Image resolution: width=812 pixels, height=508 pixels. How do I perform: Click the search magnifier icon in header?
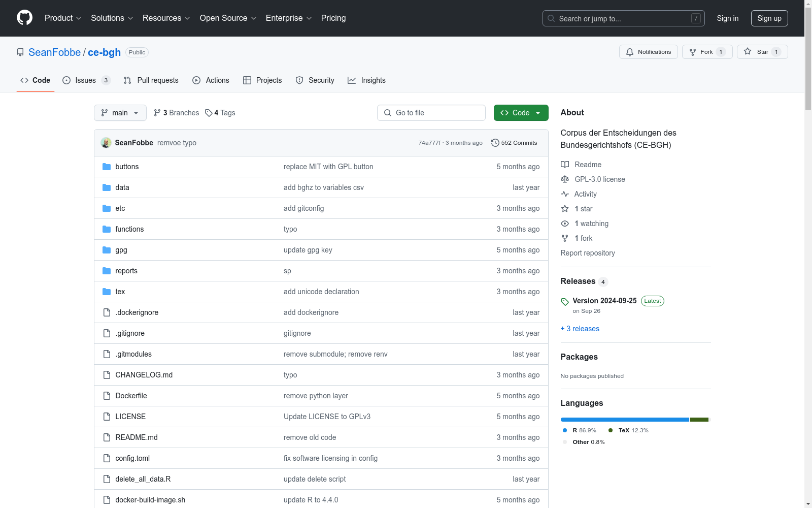coord(551,18)
